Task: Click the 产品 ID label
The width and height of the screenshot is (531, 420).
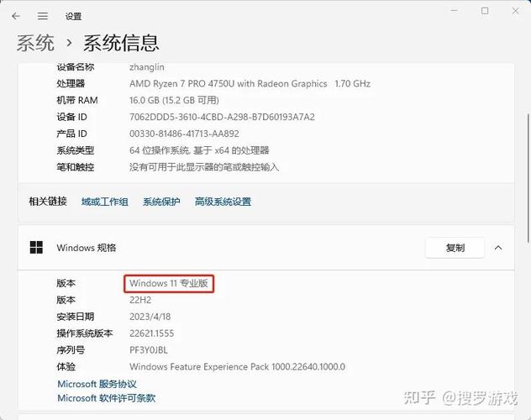Action: [71, 134]
